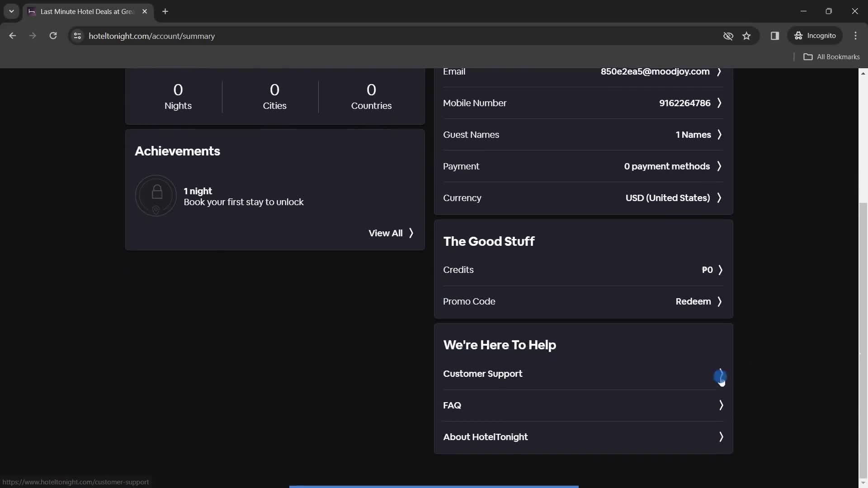Expand the Promo Code chevron
868x488 pixels.
tap(719, 301)
